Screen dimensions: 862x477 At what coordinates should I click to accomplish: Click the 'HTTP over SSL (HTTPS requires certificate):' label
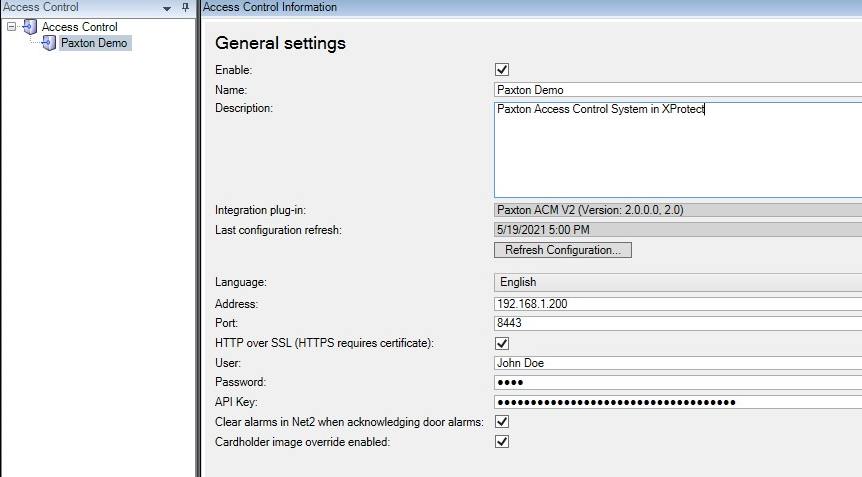click(x=324, y=343)
